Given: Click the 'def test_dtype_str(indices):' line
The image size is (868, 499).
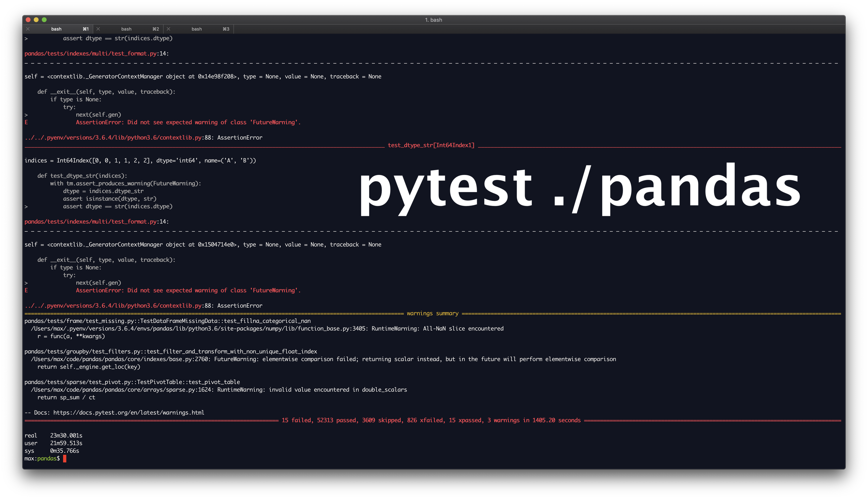Looking at the screenshot, I should pos(82,176).
